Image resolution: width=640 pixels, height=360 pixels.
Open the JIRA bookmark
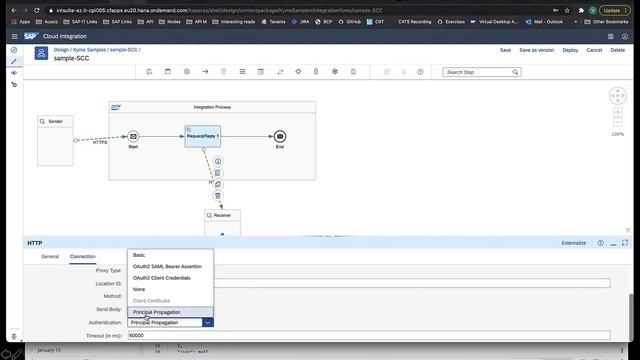coord(300,22)
